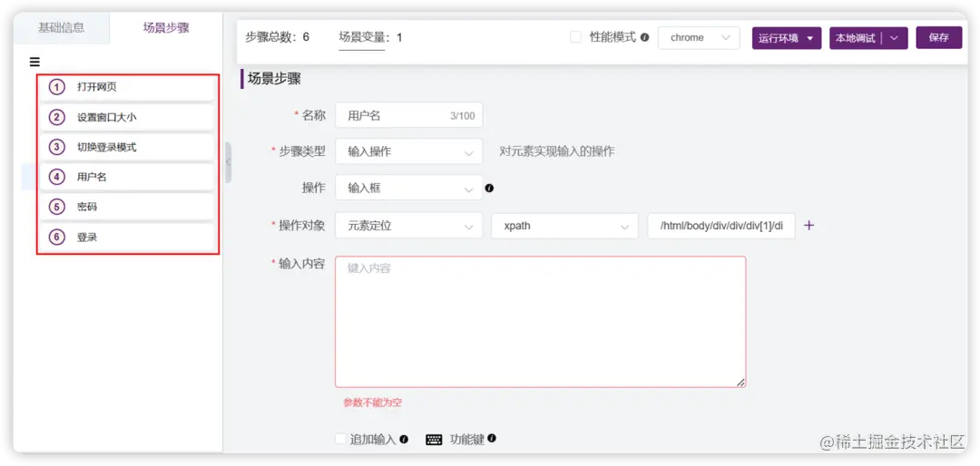Select step 5 密码
This screenshot has width=980, height=466.
click(x=128, y=207)
